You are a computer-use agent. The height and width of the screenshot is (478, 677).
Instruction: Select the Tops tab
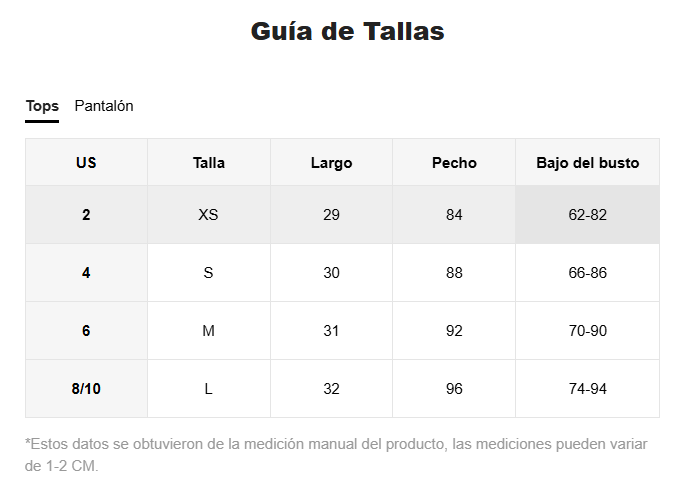pyautogui.click(x=42, y=106)
